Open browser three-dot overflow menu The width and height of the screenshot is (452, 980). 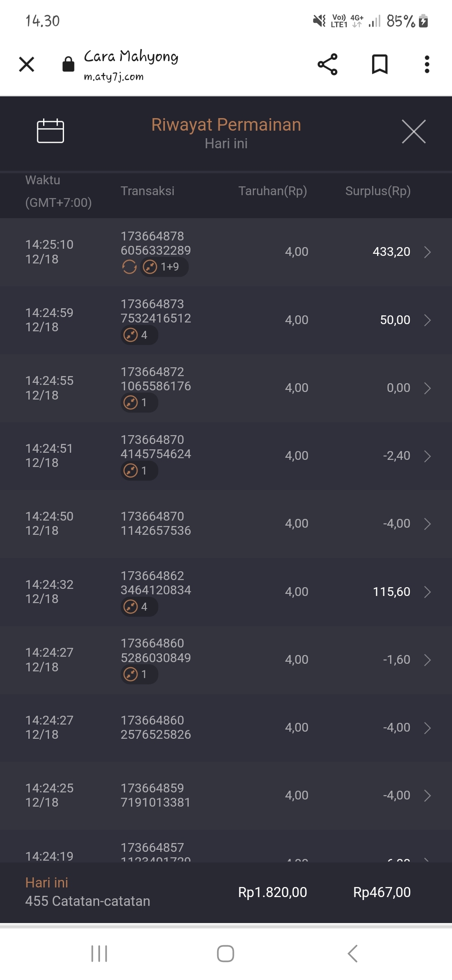427,64
